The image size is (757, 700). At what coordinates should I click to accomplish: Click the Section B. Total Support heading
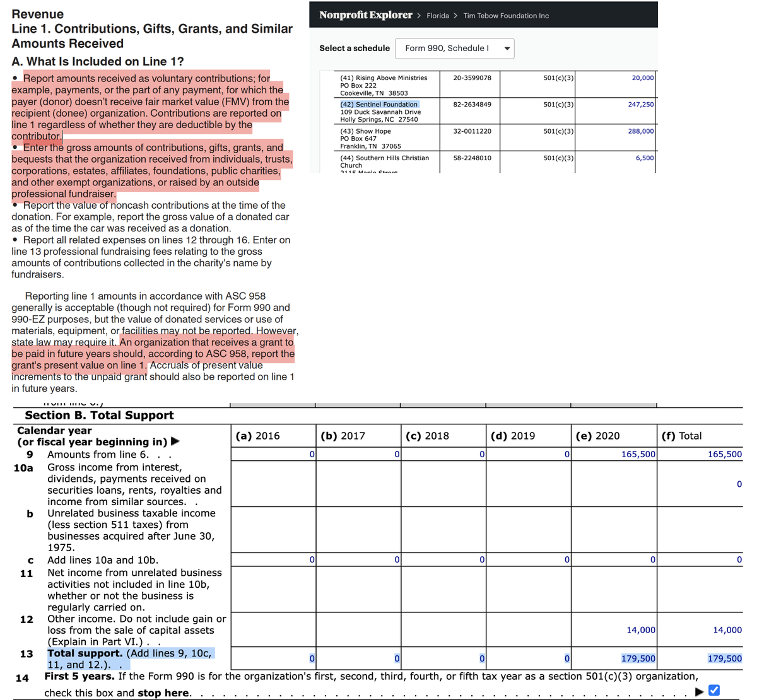(x=99, y=415)
